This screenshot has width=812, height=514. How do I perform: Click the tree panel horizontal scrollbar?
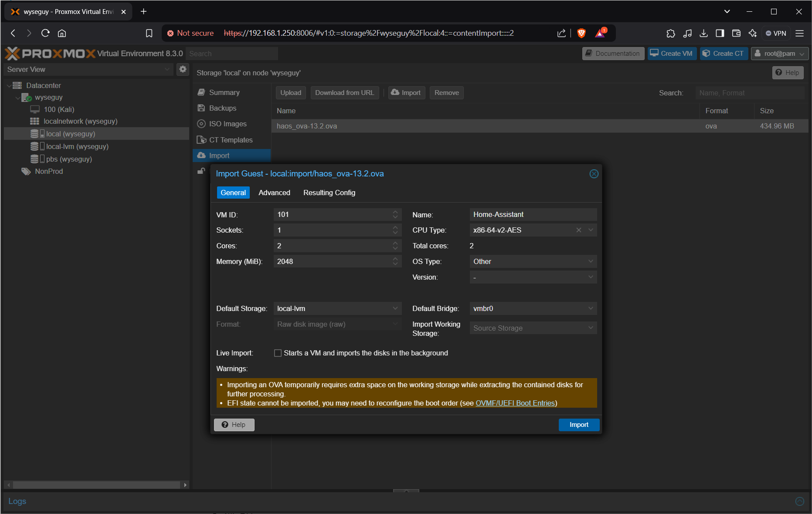coord(96,485)
